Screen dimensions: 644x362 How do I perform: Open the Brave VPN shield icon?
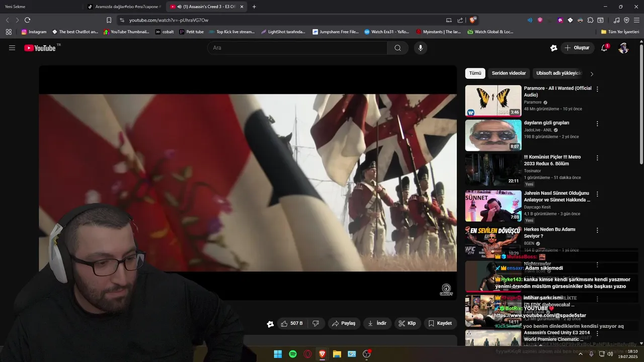pos(626,20)
